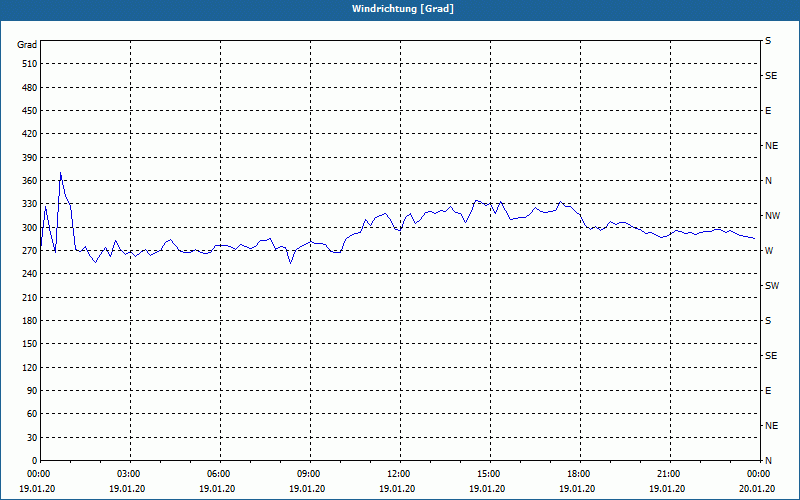Select the 180 y-axis value
The width and height of the screenshot is (800, 500).
(30, 321)
